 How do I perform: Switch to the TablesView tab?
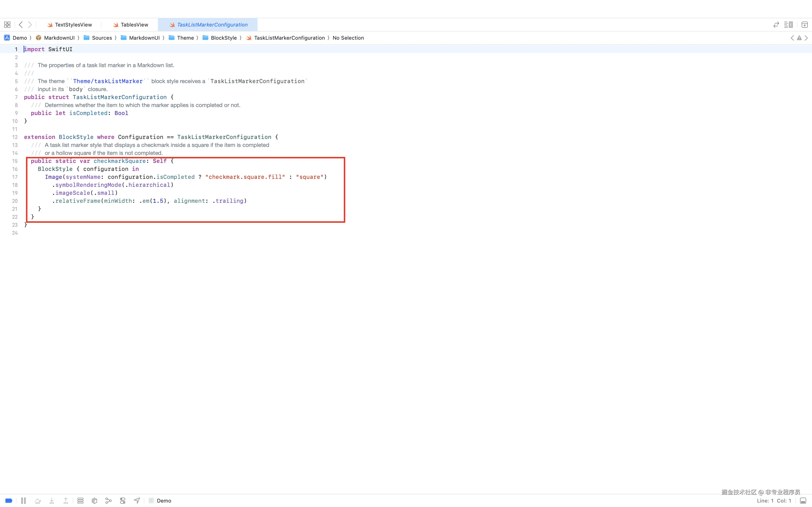134,25
